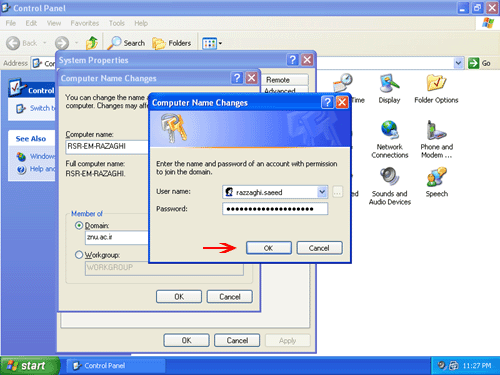Click help icon in System Properties title bar
The height and width of the screenshot is (375, 500).
[x=292, y=60]
